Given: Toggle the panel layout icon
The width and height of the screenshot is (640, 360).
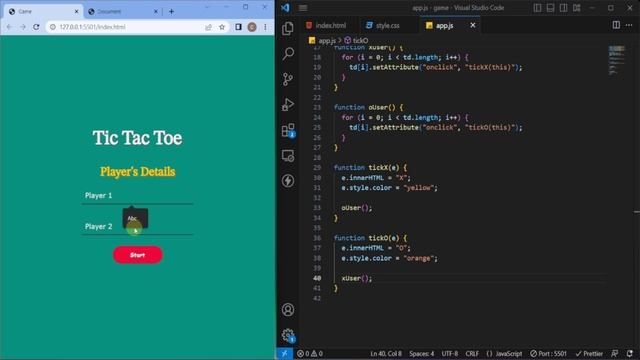Looking at the screenshot, I should click(x=550, y=8).
